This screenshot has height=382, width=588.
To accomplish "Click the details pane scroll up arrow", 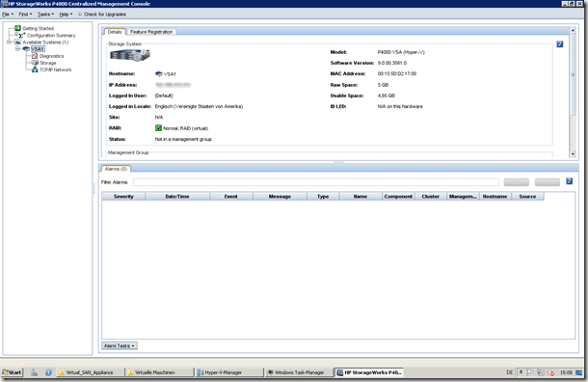I will [x=573, y=30].
